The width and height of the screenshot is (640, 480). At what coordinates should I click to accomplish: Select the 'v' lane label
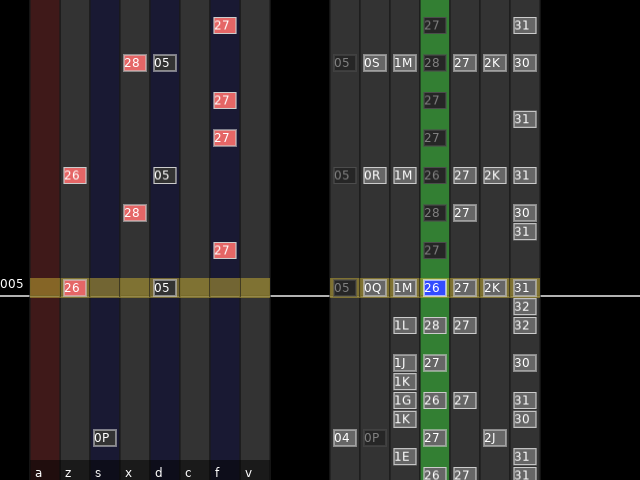(x=248, y=472)
